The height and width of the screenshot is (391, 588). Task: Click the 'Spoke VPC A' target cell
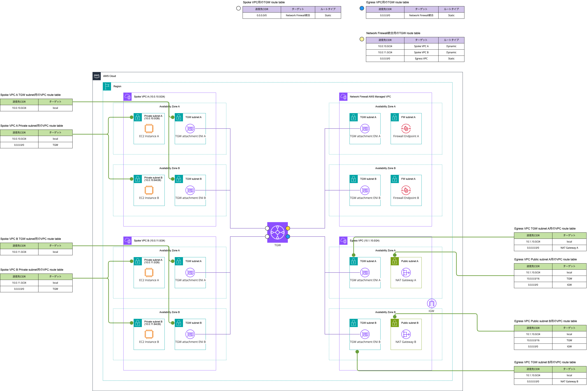pos(421,46)
